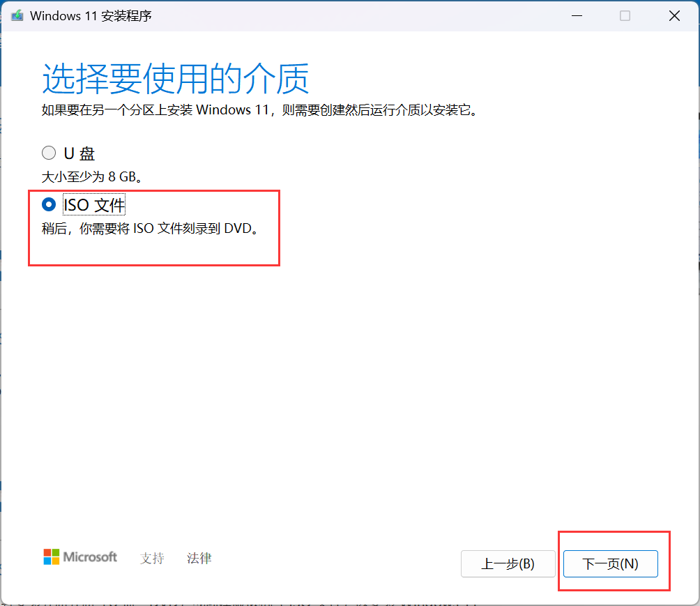
Task: Click the Microsoft logo
Action: click(x=80, y=557)
